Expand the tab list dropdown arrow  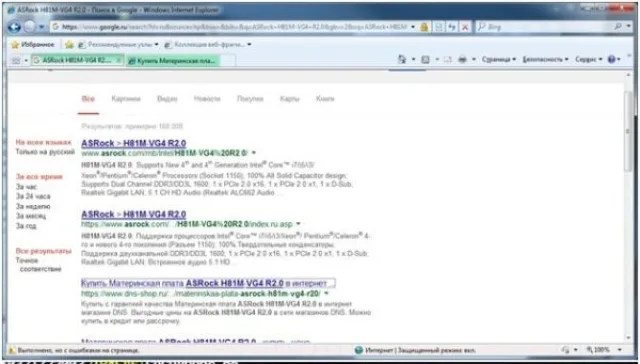tap(26, 60)
